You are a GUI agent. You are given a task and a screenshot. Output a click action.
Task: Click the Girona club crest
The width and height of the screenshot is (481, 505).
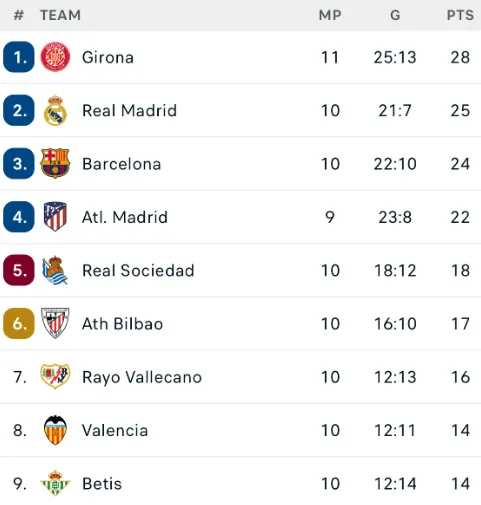click(x=55, y=57)
